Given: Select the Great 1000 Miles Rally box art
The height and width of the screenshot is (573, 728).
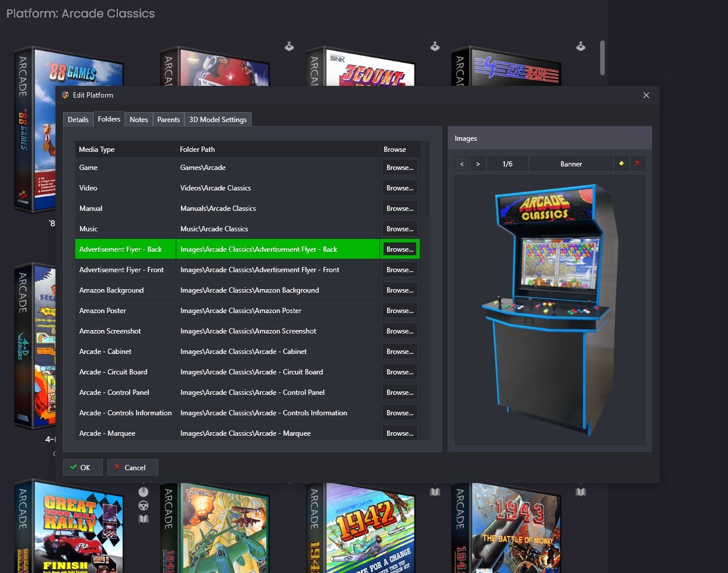Looking at the screenshot, I should [69, 526].
